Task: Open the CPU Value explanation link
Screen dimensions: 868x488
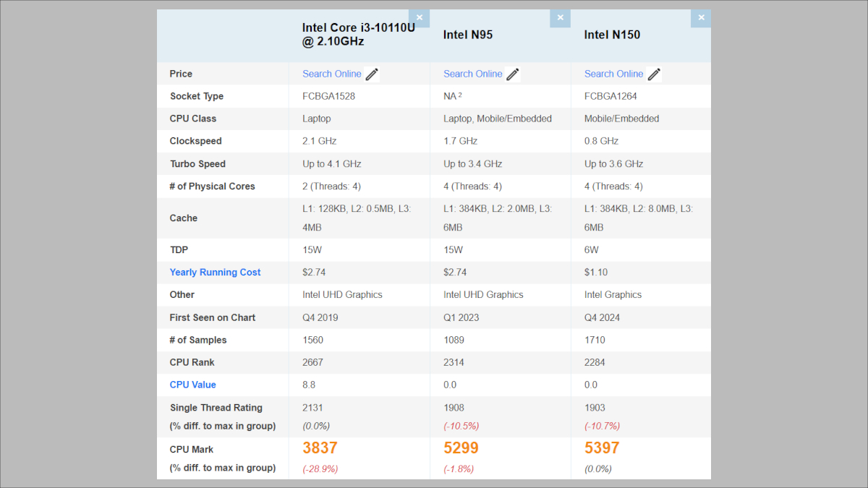Action: point(192,385)
